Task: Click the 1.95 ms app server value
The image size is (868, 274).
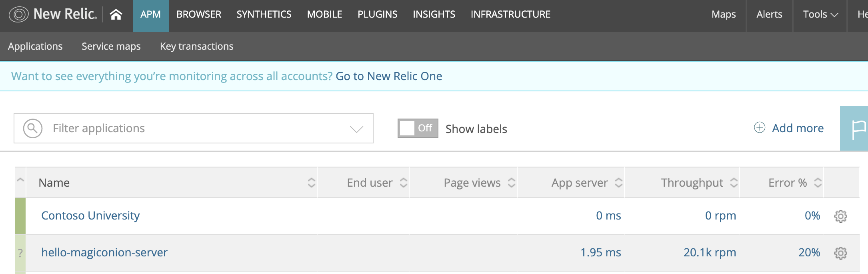Action: point(601,252)
